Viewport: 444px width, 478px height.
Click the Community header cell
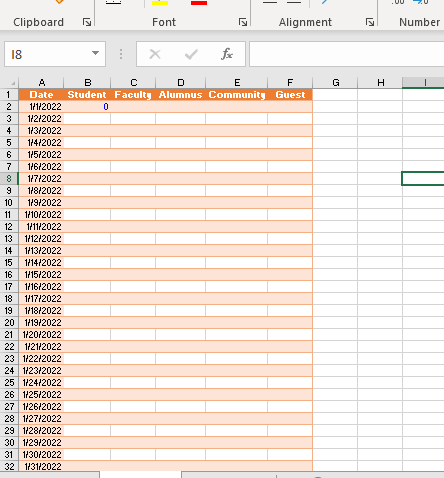click(237, 95)
